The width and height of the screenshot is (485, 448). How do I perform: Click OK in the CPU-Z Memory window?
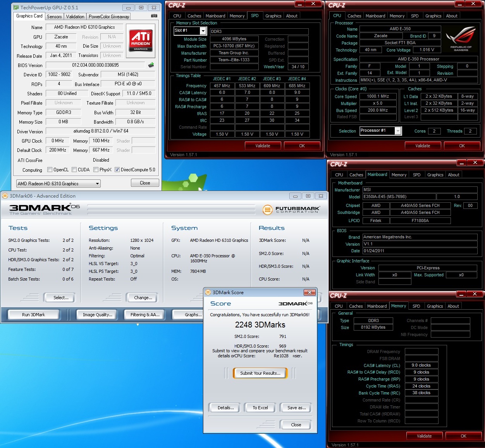point(464,436)
